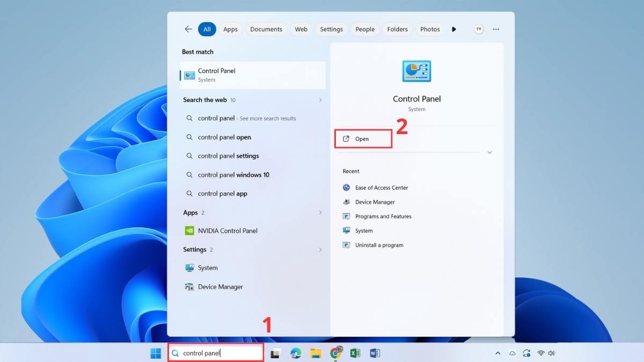Open System from the Recent list

(363, 231)
